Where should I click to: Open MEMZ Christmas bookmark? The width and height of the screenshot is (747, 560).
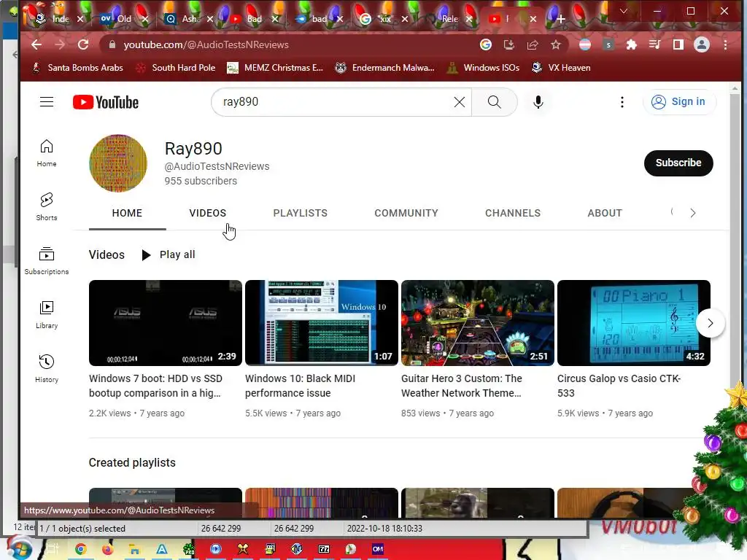pyautogui.click(x=275, y=68)
